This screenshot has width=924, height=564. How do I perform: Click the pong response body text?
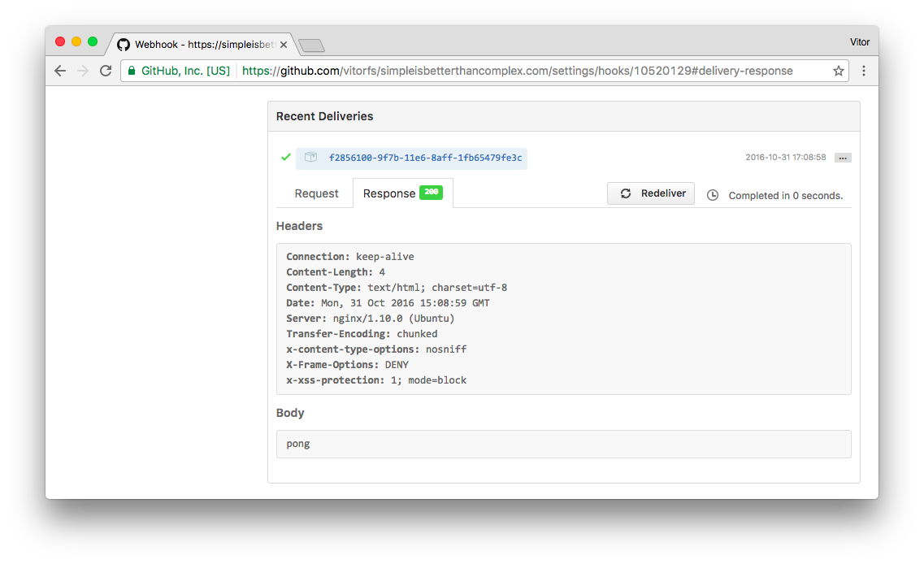pos(298,444)
